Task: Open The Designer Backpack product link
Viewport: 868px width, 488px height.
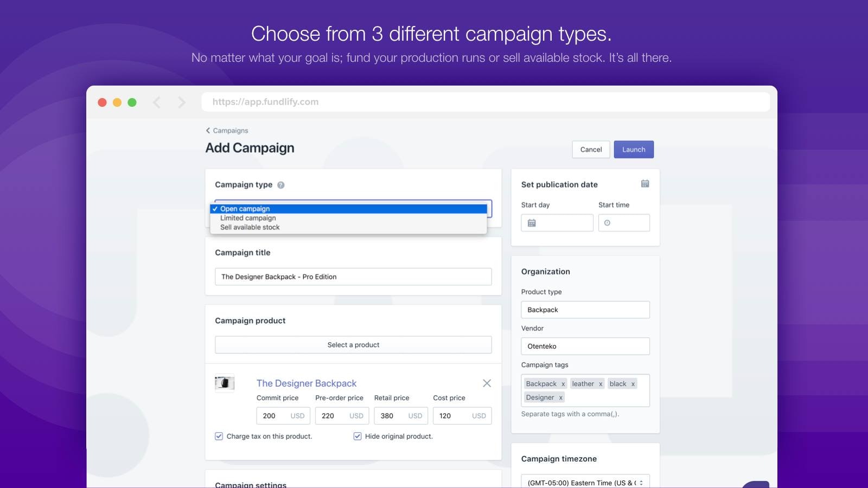Action: [x=306, y=383]
